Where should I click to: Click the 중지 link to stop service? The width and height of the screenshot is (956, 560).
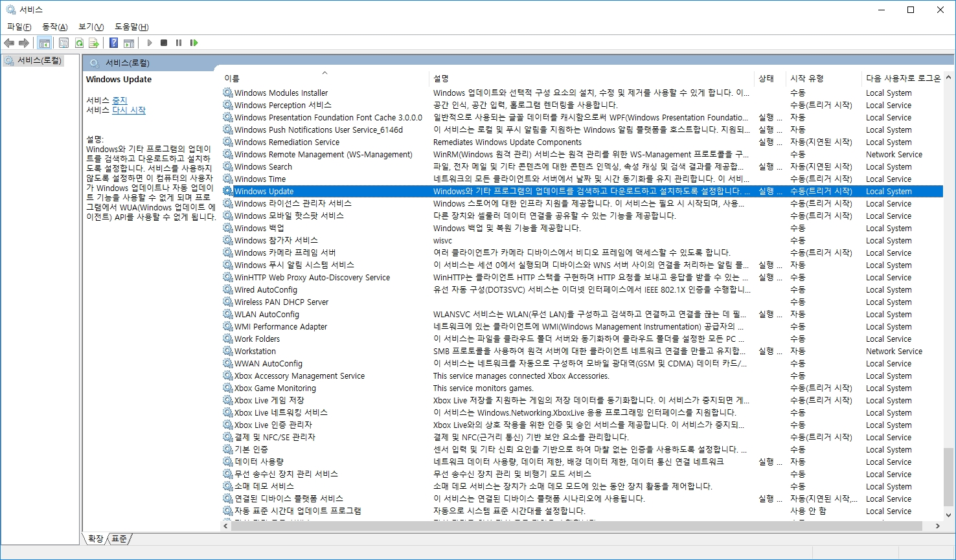120,100
